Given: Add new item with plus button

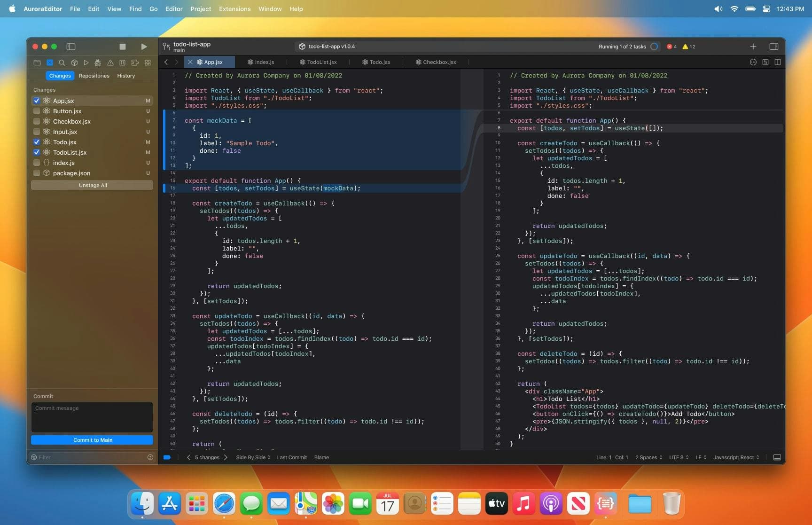Looking at the screenshot, I should (x=753, y=47).
